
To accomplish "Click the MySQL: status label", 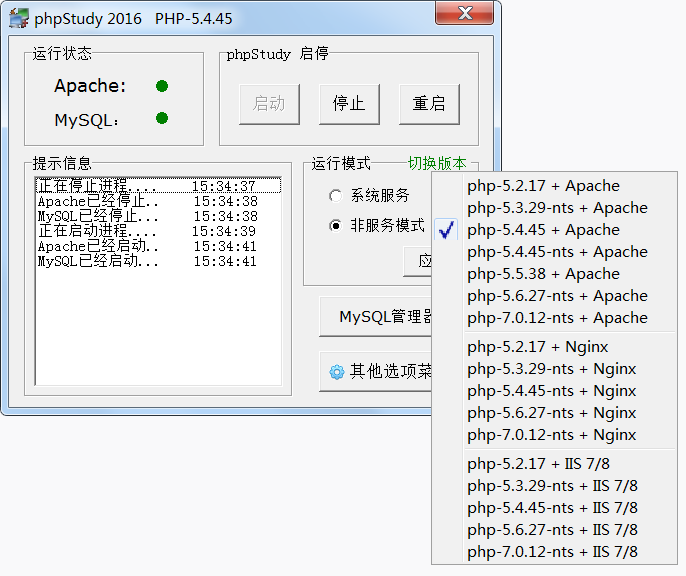I will coord(86,120).
